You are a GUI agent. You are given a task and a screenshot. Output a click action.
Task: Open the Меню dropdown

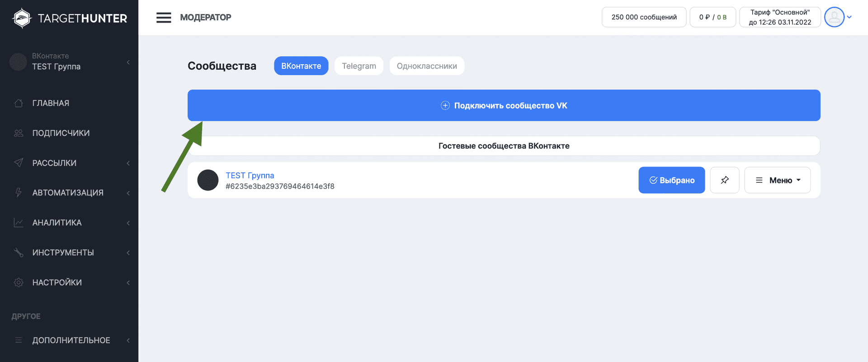tap(777, 180)
